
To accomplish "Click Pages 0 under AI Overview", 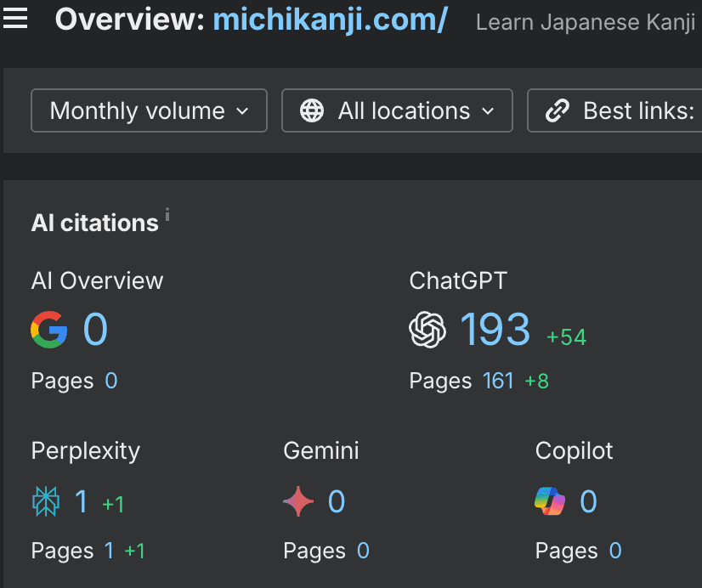I will (110, 382).
